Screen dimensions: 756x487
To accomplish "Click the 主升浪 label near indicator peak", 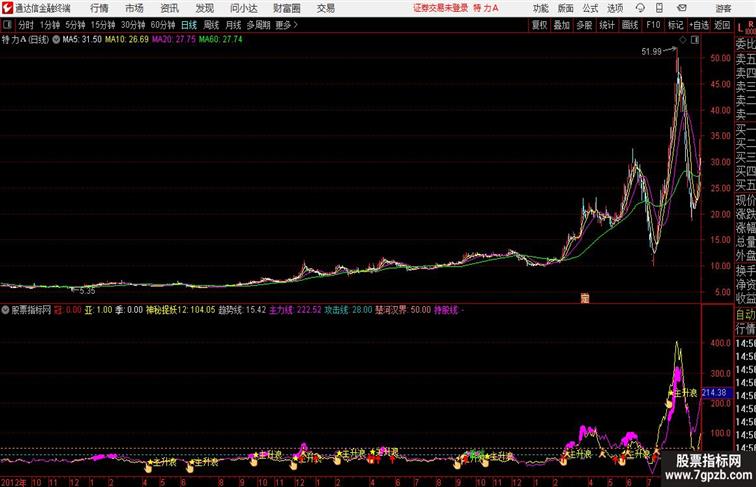I will (x=685, y=393).
